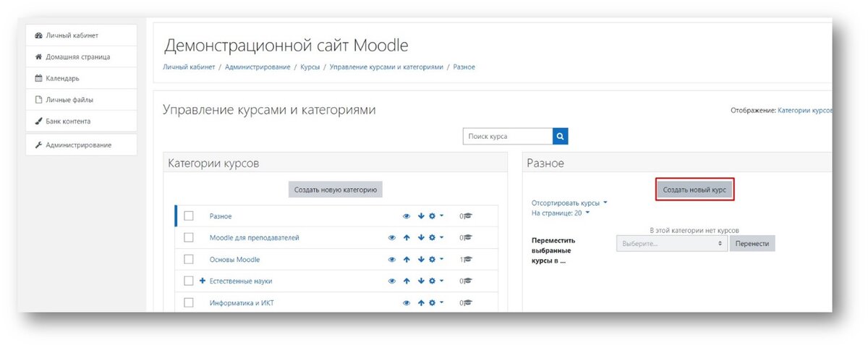
Task: Open the Отсортировать курсы dropdown
Action: click(x=569, y=203)
